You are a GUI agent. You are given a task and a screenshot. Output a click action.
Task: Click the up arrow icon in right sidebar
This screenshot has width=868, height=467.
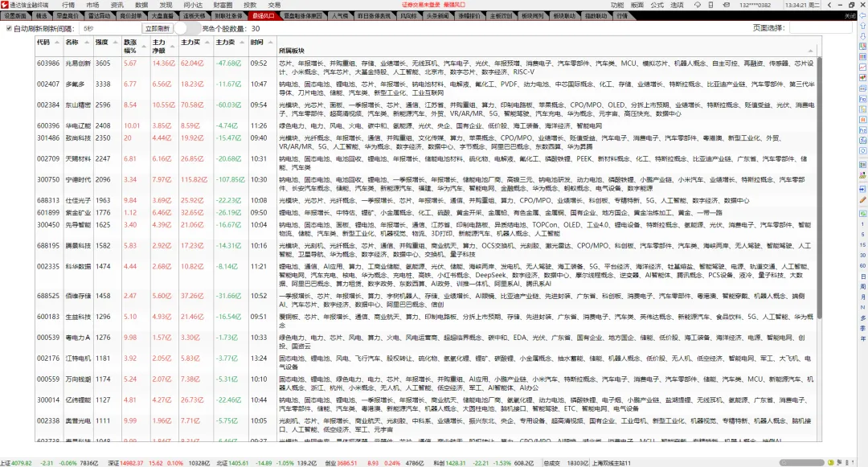click(x=862, y=26)
